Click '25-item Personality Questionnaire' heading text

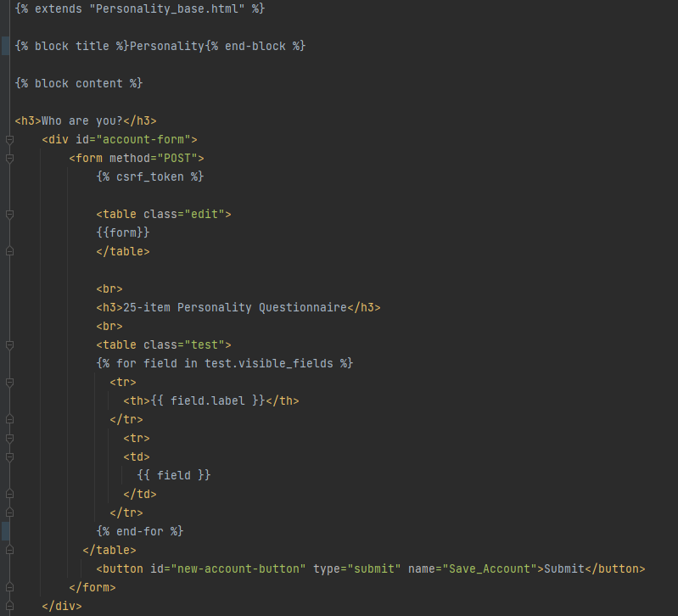coord(235,307)
